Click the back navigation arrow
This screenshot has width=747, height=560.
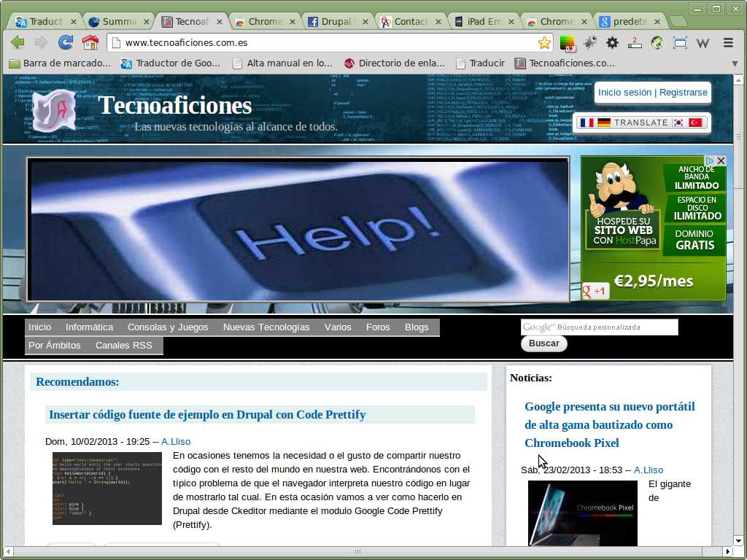18,42
